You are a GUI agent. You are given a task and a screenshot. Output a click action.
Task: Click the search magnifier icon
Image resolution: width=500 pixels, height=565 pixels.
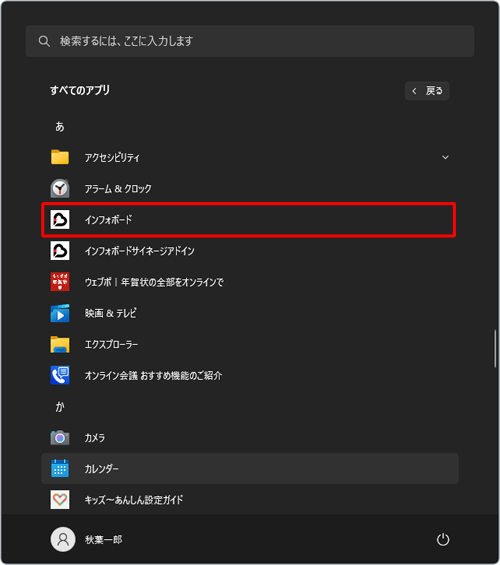coord(44,41)
